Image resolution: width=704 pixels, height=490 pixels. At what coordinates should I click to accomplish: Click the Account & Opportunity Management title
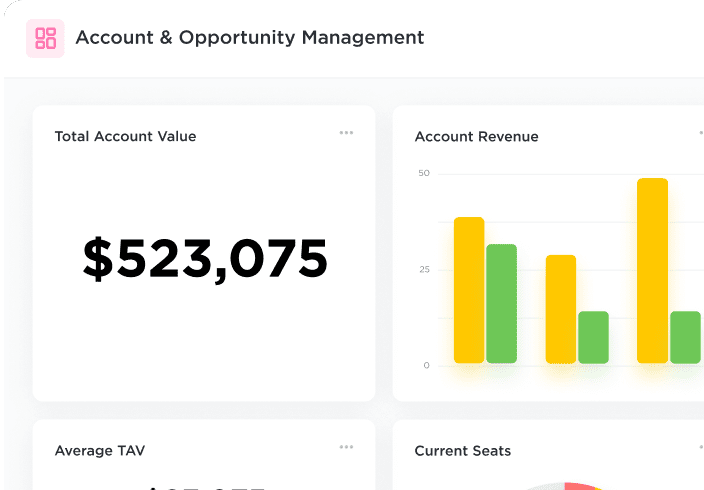tap(249, 38)
